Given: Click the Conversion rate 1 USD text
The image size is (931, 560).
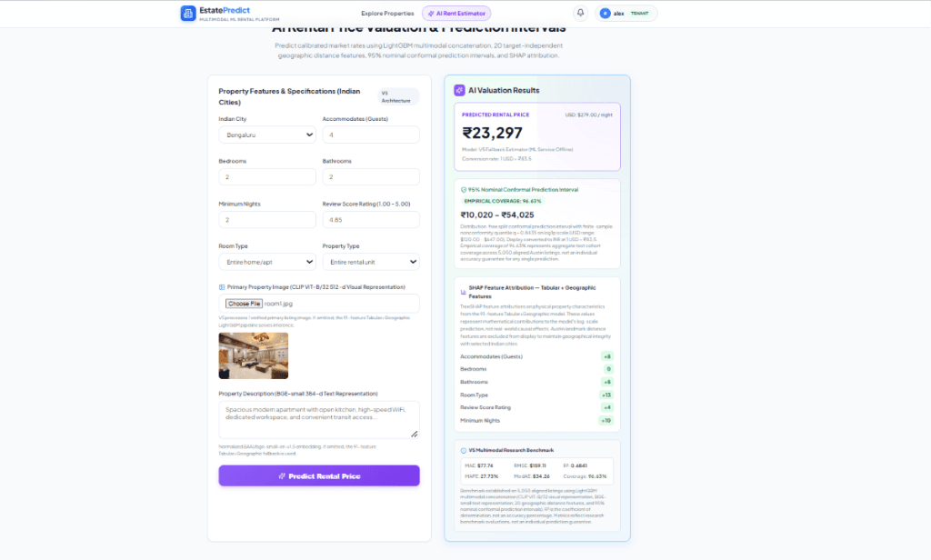Looking at the screenshot, I should (496, 158).
